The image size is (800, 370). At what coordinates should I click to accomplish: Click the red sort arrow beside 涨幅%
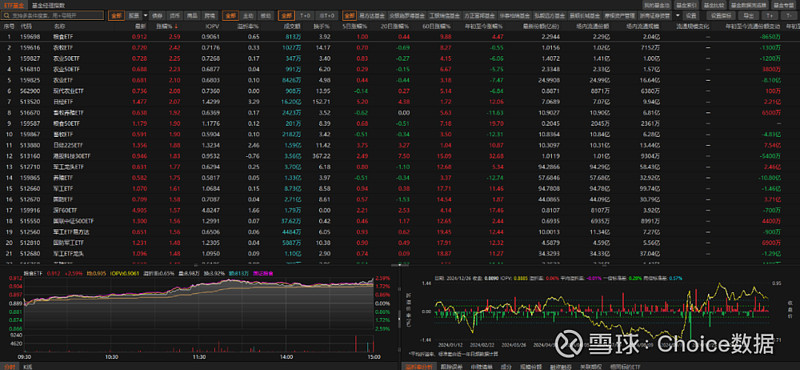point(177,26)
